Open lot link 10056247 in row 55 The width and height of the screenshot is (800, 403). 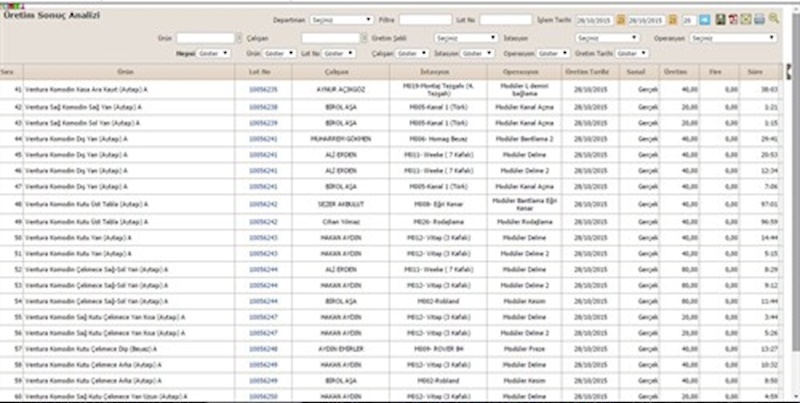click(x=263, y=317)
